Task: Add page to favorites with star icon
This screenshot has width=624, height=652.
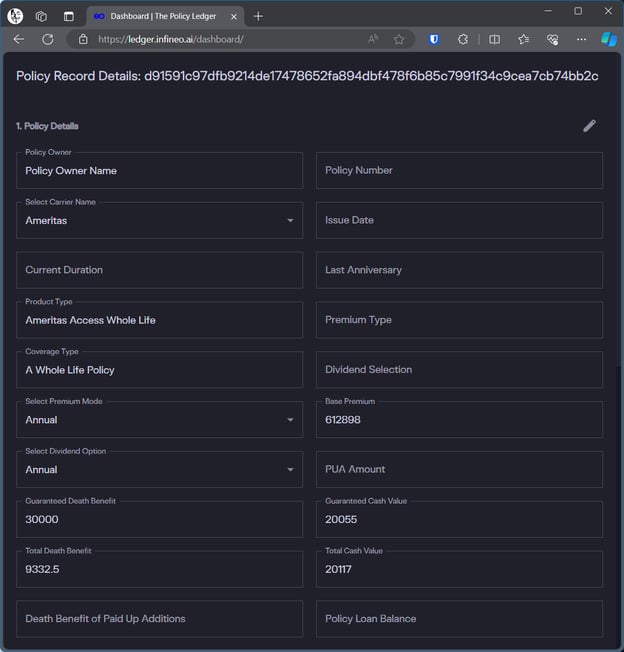Action: point(399,40)
